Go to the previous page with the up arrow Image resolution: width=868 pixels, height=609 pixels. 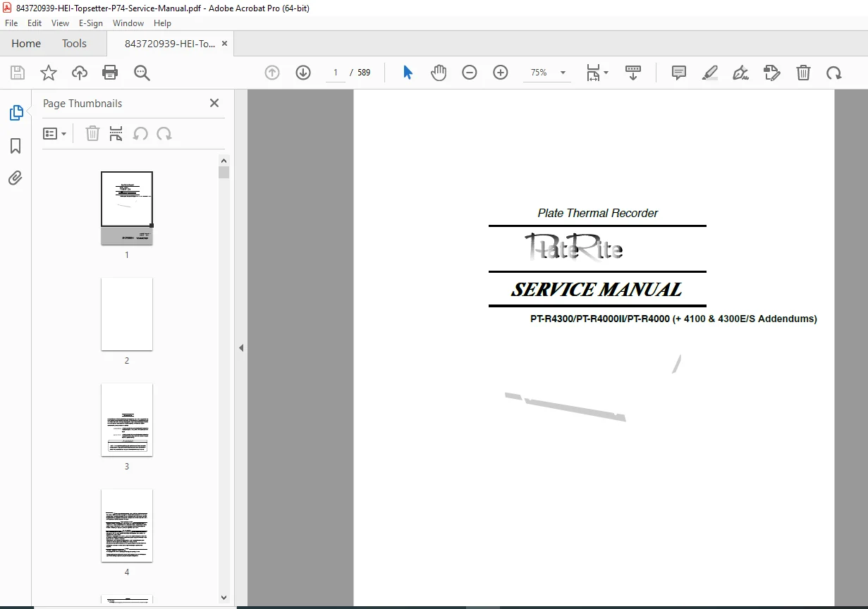[272, 73]
